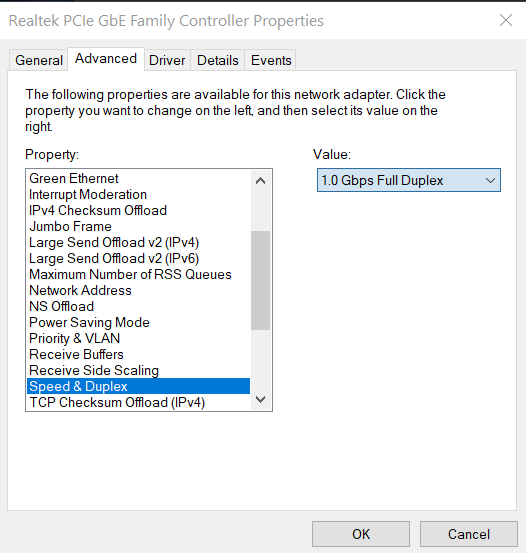The width and height of the screenshot is (526, 553).
Task: Select Network Address property
Action: pos(138,290)
